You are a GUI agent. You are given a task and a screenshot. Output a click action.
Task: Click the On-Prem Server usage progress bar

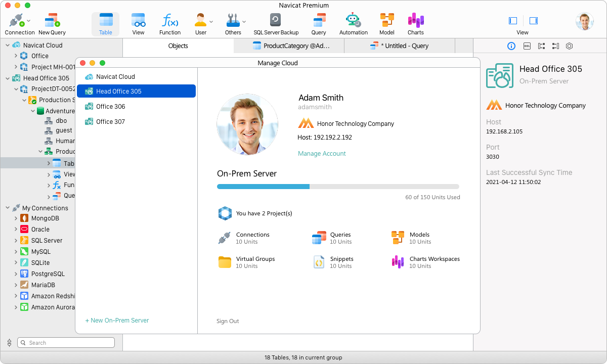(x=338, y=187)
